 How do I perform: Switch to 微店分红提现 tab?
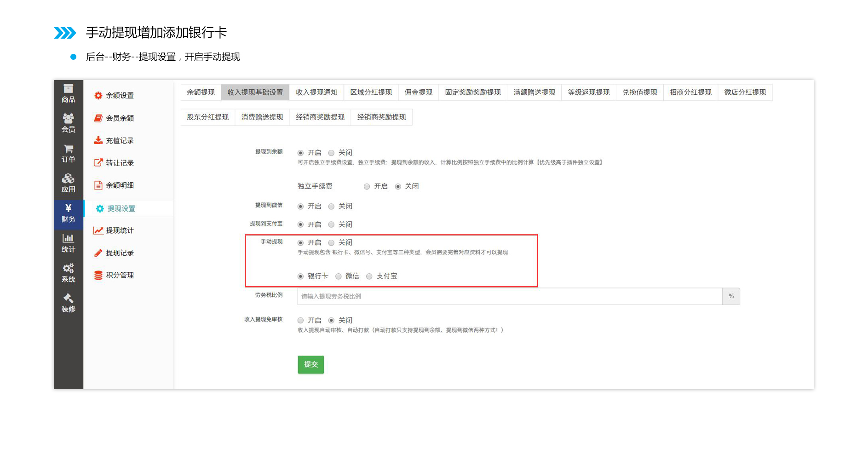pos(745,92)
